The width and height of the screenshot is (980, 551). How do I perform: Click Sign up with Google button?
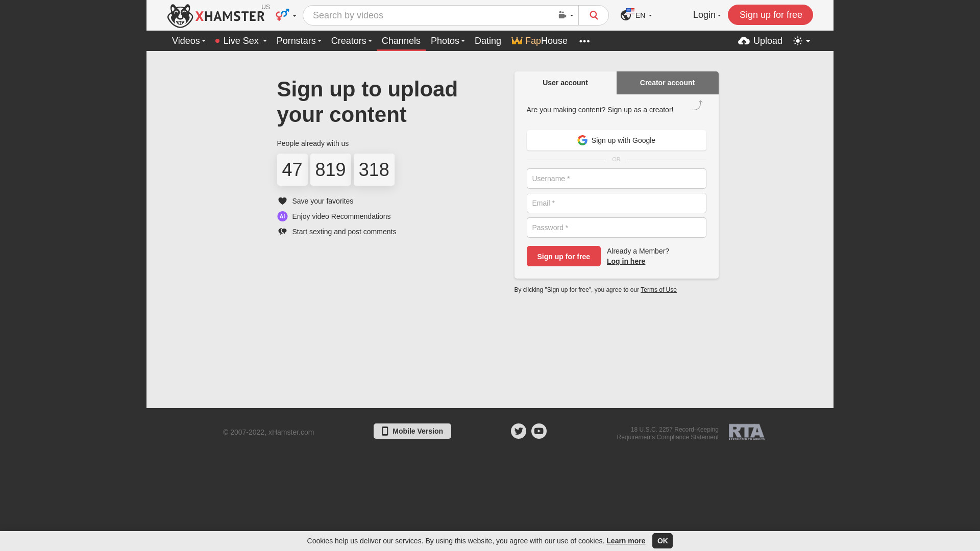[x=616, y=140]
